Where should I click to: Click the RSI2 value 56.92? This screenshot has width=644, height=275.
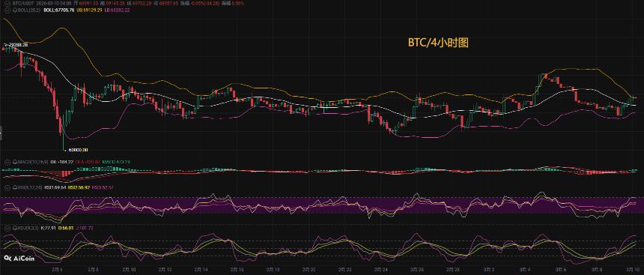click(79, 187)
